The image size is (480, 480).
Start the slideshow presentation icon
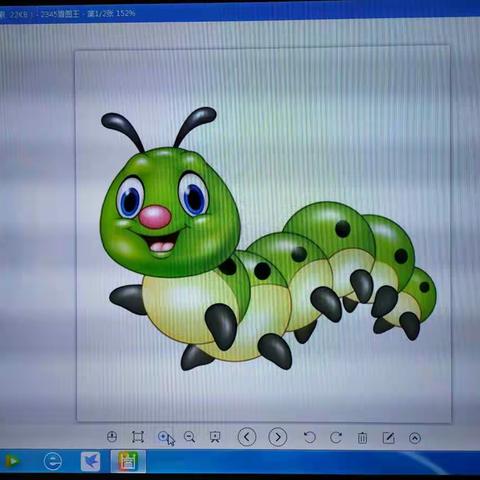tap(215, 437)
